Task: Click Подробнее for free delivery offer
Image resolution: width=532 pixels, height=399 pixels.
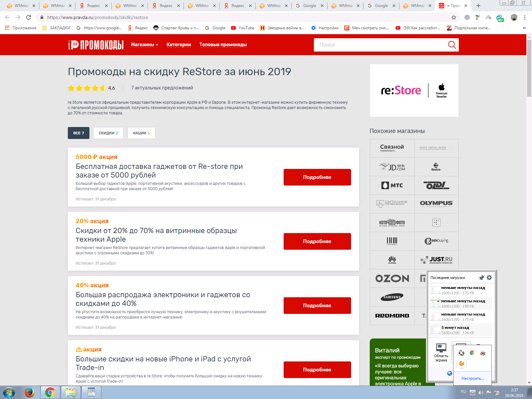Action: pos(317,177)
